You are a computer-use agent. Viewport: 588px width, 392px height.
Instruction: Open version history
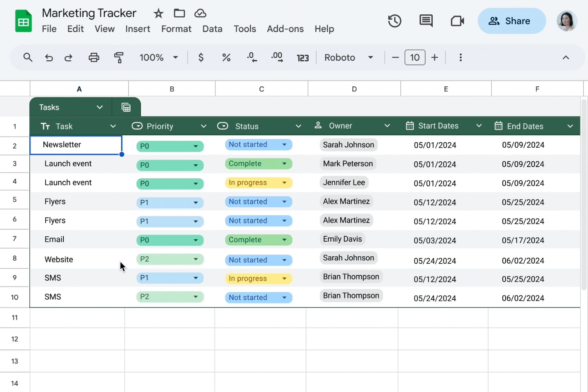[395, 21]
